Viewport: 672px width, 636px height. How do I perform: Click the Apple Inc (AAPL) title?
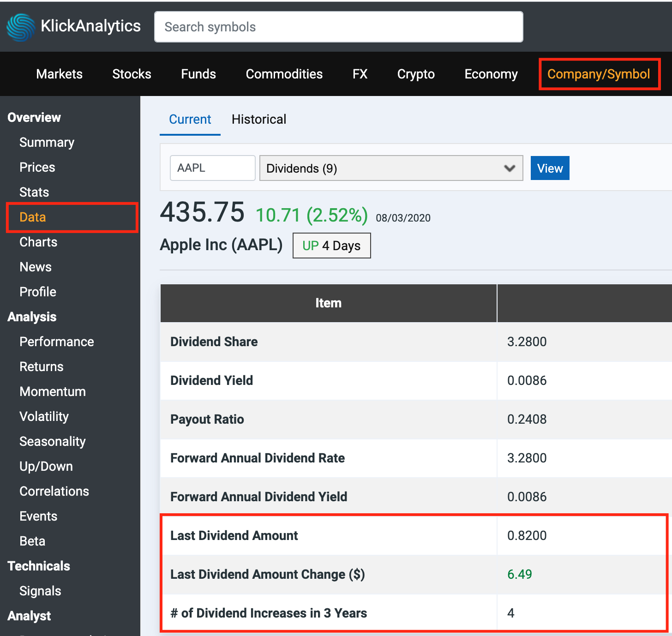tap(221, 245)
